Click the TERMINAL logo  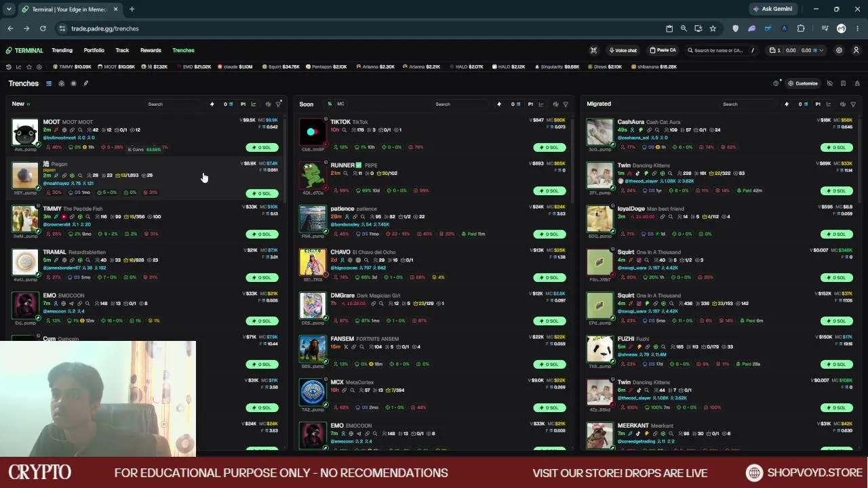(24, 50)
